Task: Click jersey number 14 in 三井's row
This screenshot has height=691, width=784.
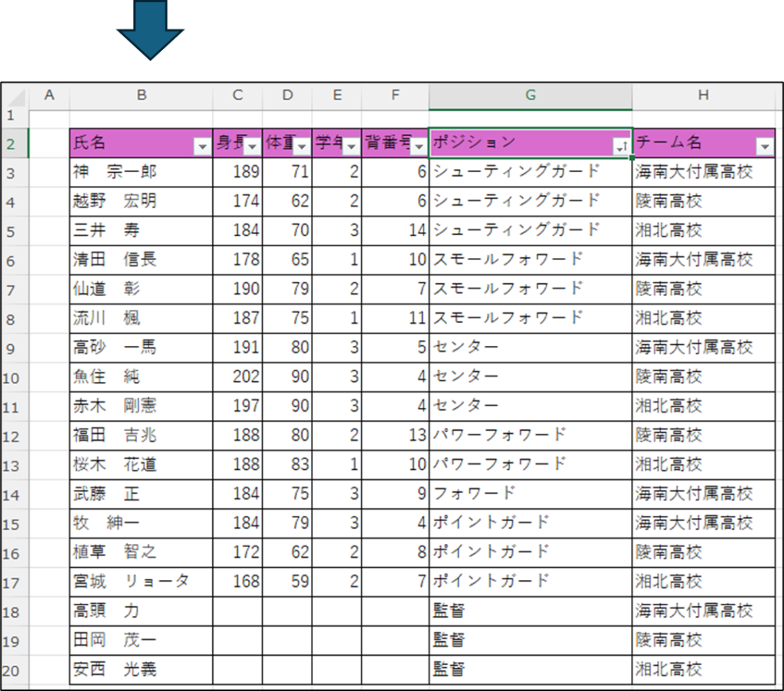Action: coord(396,231)
